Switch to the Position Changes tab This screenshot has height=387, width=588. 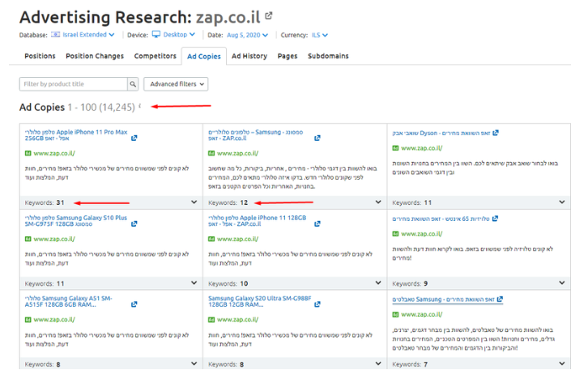click(95, 56)
